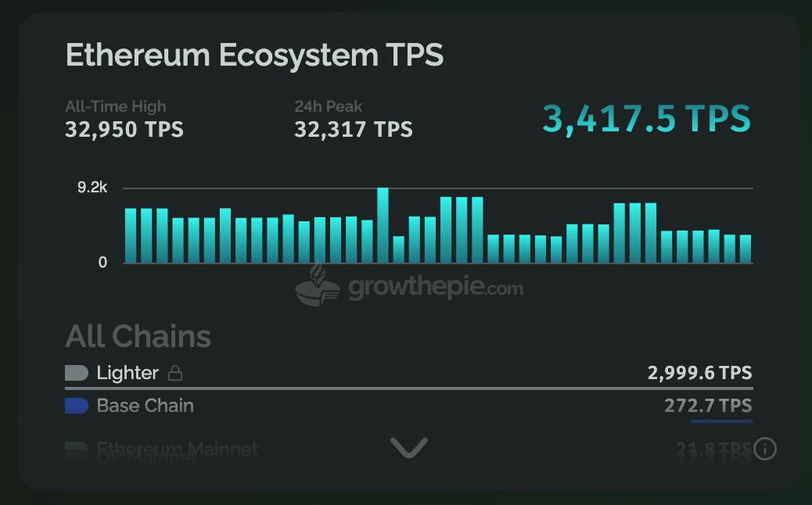Click the last bar in the TPS chart
The height and width of the screenshot is (505, 812).
click(x=745, y=249)
